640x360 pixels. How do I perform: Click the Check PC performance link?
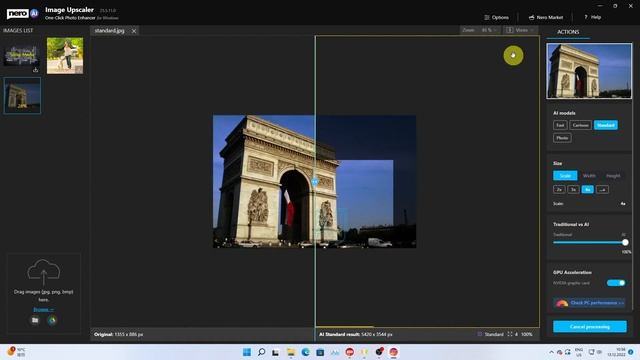click(x=589, y=303)
